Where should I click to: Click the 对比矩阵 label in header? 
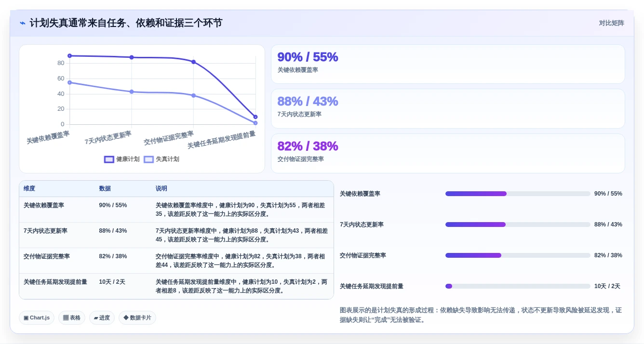pyautogui.click(x=611, y=23)
